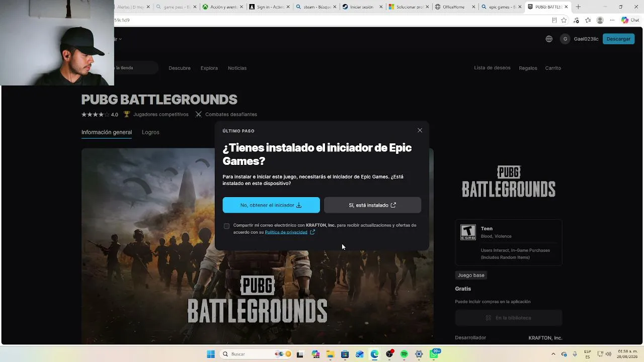Open the browser profile icon
This screenshot has height=362, width=644.
click(600, 20)
